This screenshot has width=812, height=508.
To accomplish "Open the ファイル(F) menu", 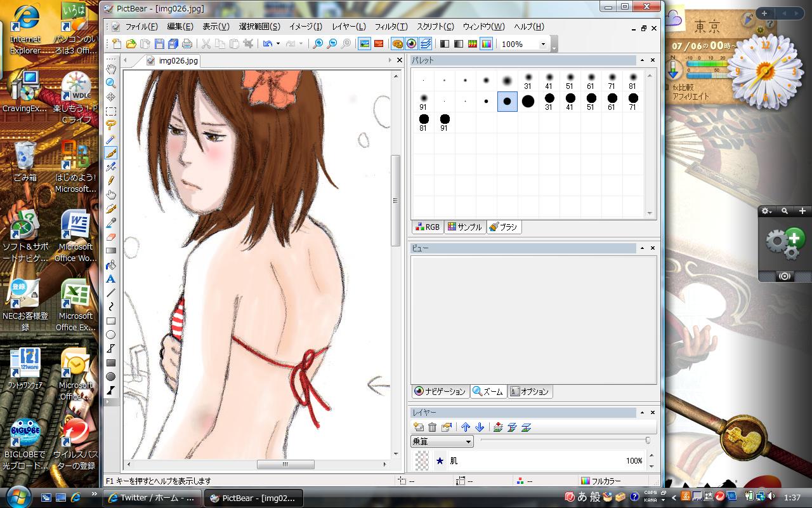I will tap(141, 27).
